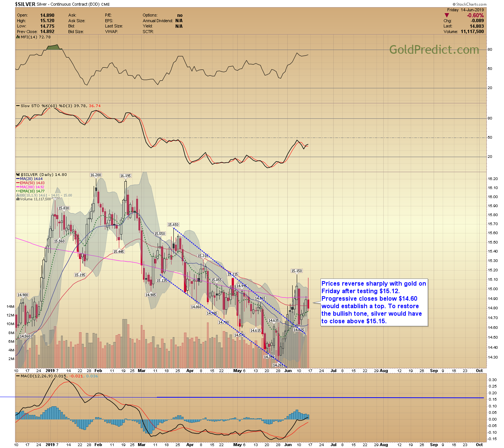Click the 14.900 price label
This screenshot has width=504, height=448.
click(23, 295)
